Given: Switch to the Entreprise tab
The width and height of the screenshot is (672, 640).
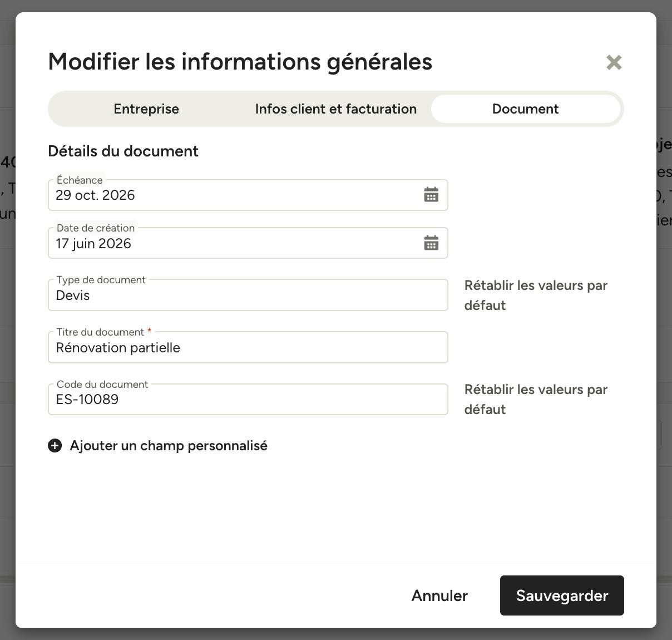Looking at the screenshot, I should click(146, 109).
